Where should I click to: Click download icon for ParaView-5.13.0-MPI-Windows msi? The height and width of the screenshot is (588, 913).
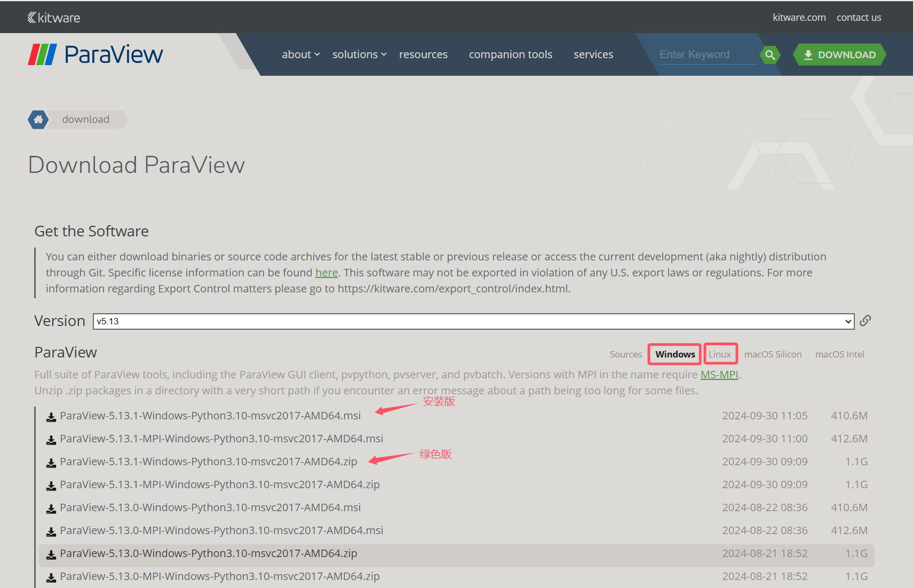51,531
